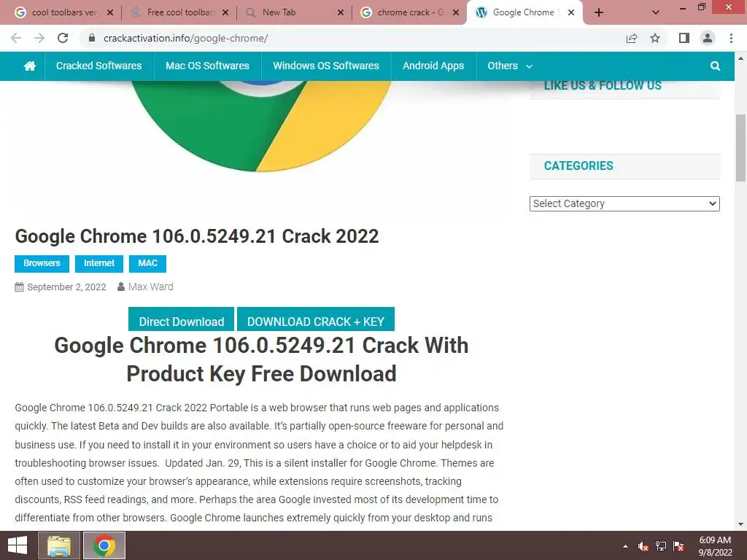Open the tab search chevron
This screenshot has width=747, height=560.
pyautogui.click(x=656, y=12)
